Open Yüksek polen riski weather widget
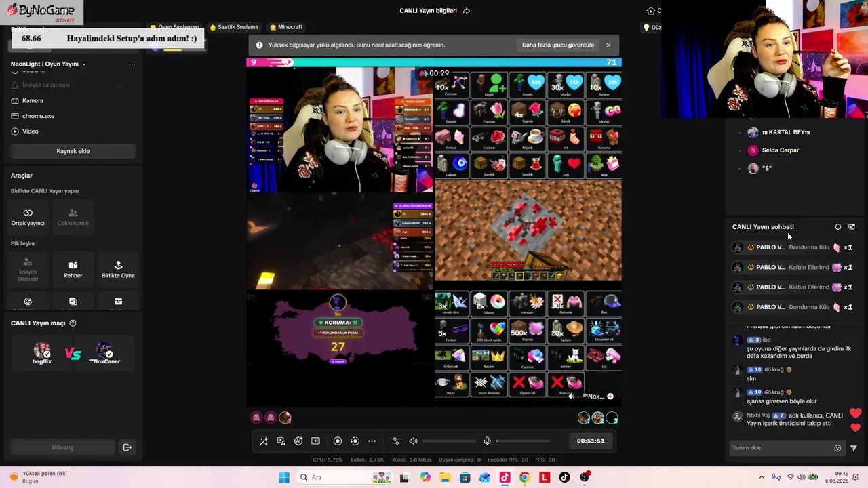Screen dimensions: 868x488 [39, 477]
